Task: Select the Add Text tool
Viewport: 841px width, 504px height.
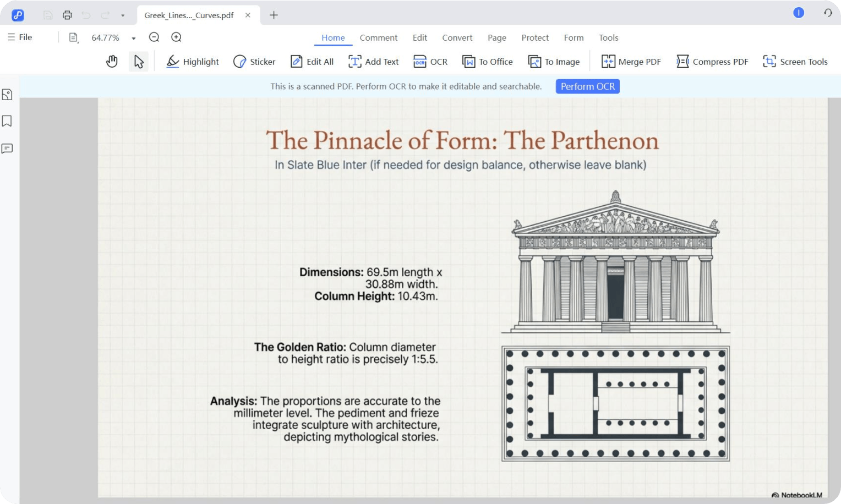Action: pos(373,61)
